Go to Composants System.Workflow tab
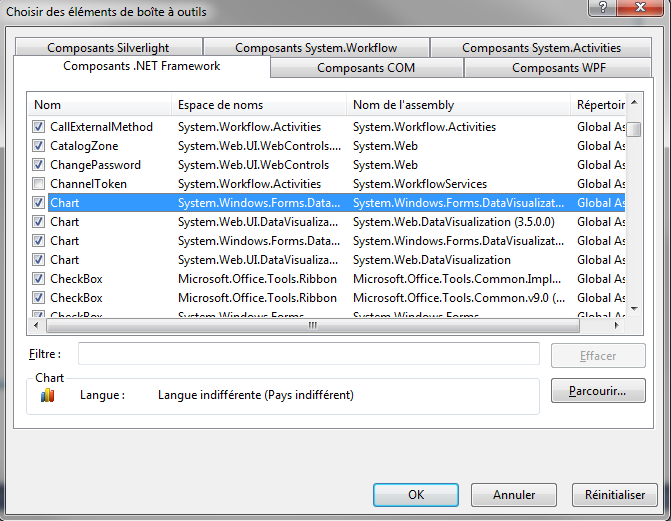671x521 pixels. 316,47
